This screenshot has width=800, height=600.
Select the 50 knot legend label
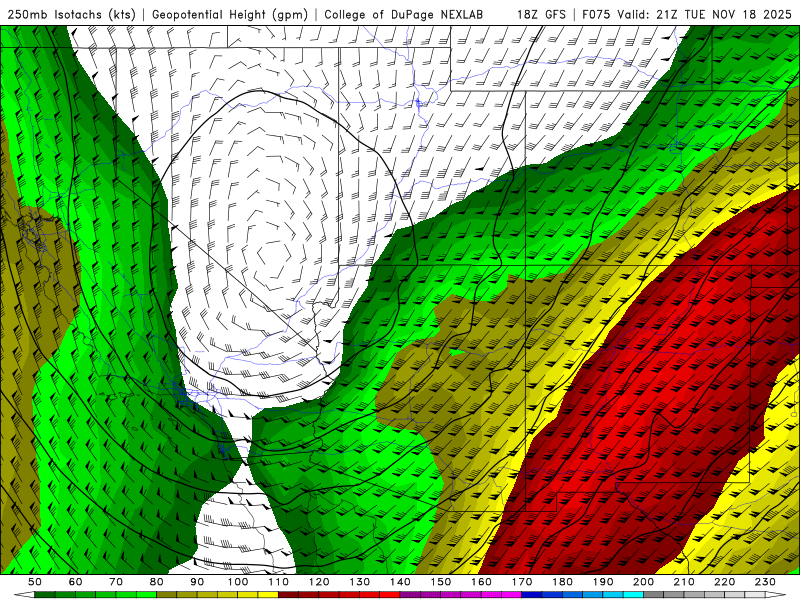click(x=35, y=582)
